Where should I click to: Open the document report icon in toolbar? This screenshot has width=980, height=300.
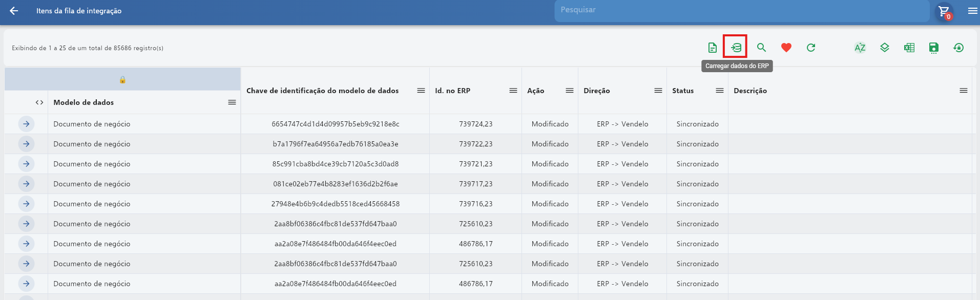712,48
